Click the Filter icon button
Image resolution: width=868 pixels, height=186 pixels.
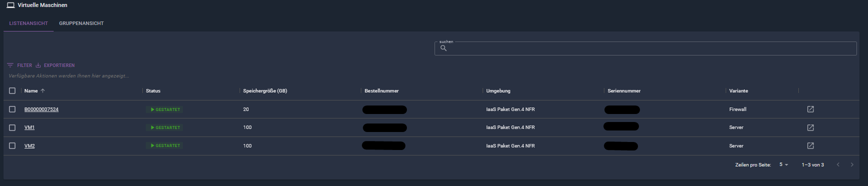(x=10, y=65)
